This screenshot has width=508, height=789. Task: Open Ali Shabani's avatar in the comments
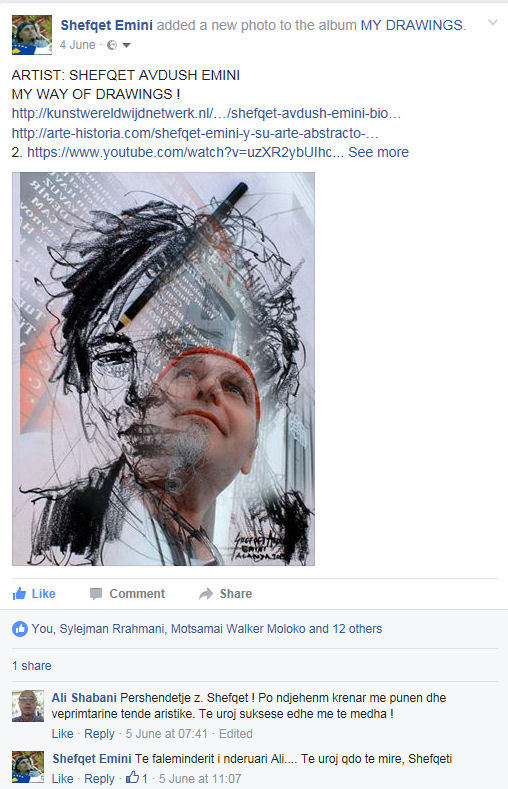click(x=28, y=706)
